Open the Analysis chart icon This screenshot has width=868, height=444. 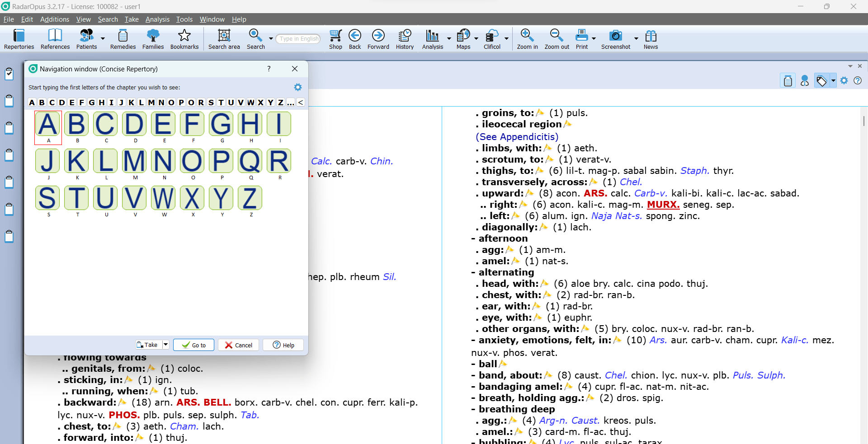[x=432, y=39]
